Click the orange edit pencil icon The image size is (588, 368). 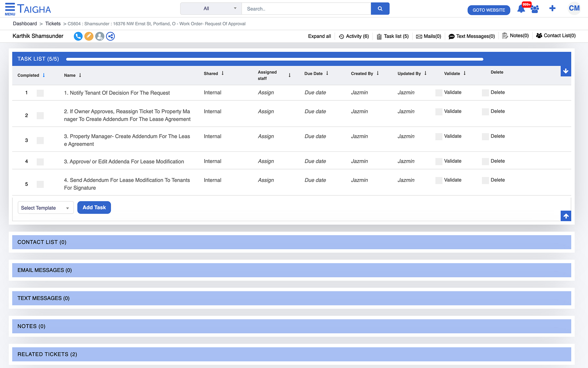[89, 36]
